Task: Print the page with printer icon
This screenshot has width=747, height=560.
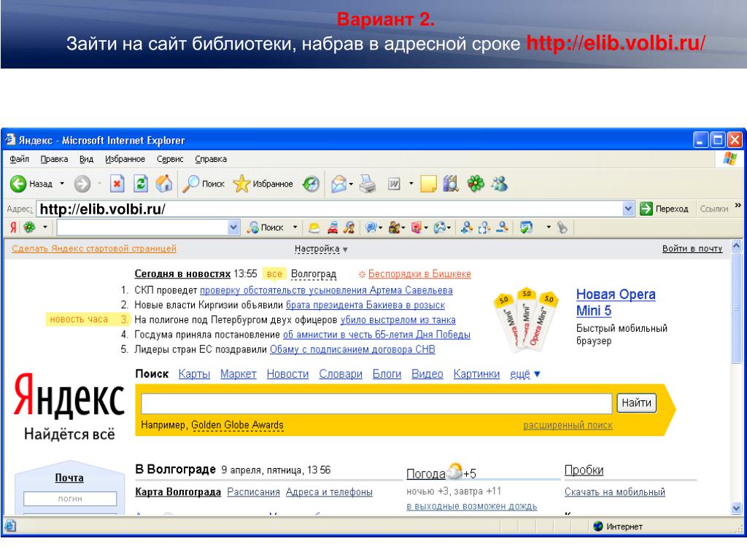Action: (368, 184)
